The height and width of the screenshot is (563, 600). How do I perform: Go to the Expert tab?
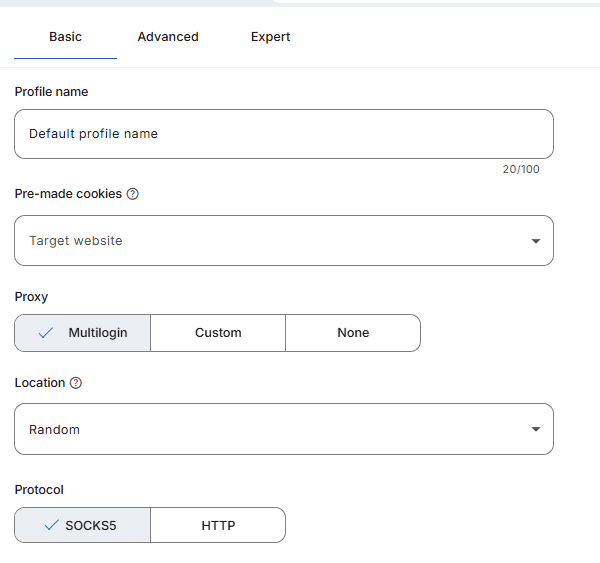click(x=270, y=37)
